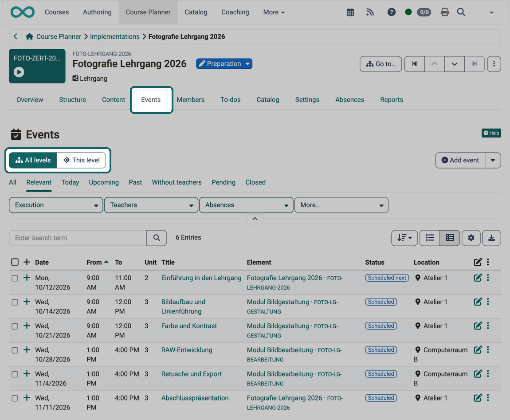
Task: Open Authoring in top navigation
Action: click(x=97, y=12)
